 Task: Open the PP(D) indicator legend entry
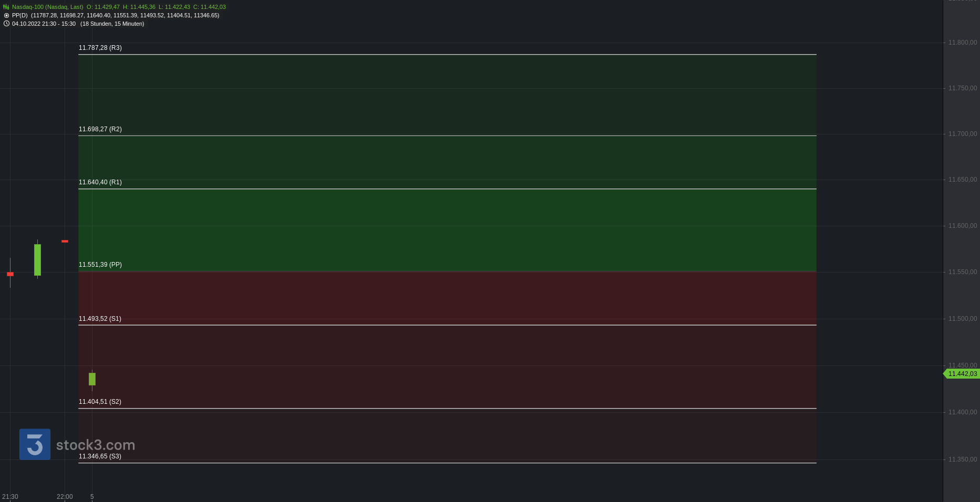tap(20, 15)
